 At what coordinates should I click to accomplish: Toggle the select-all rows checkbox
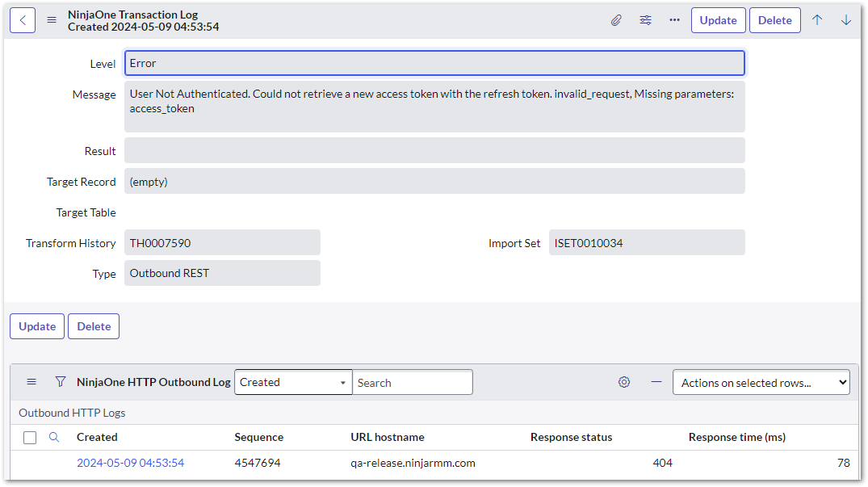coord(29,437)
